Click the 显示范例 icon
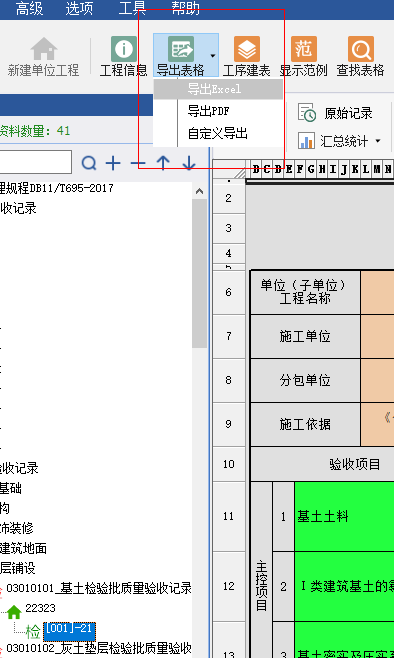394x658 pixels. 303,49
